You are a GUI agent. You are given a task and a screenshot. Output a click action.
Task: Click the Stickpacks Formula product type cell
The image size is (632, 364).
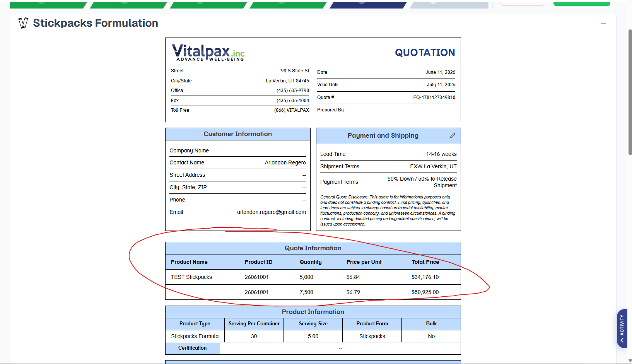pos(195,337)
